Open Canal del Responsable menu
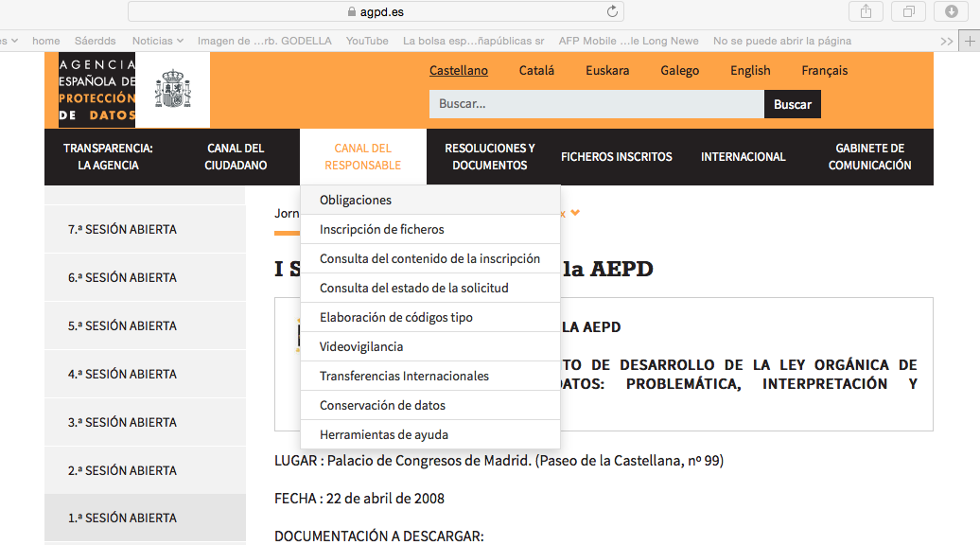 tap(363, 157)
